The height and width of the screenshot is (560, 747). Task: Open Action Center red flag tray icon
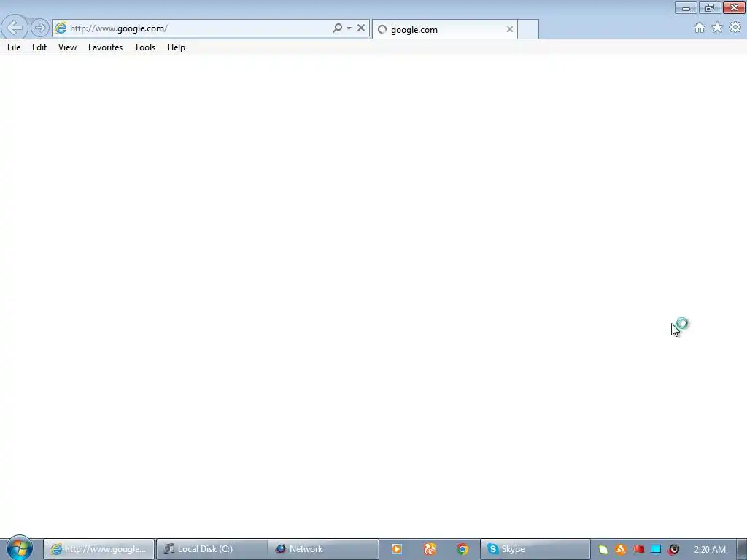(638, 550)
